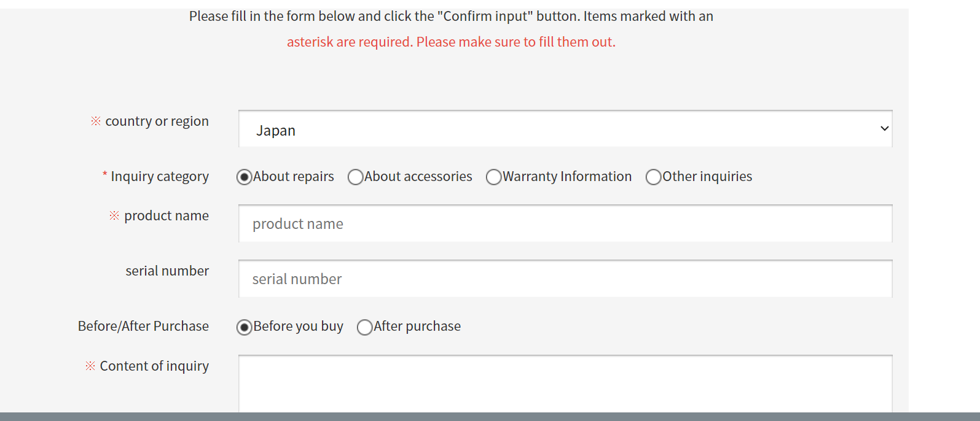Select the Warranty Information radio button
This screenshot has width=980, height=421.
coord(494,177)
